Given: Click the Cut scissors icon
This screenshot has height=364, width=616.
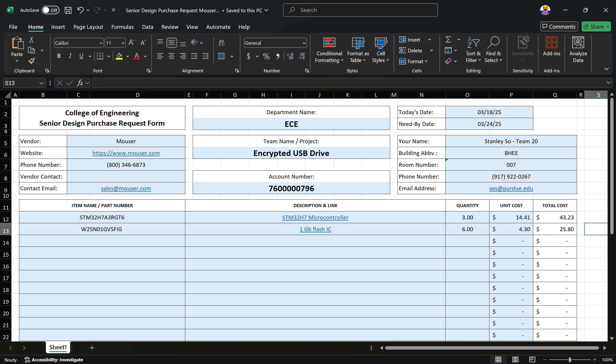Looking at the screenshot, I should pos(32,40).
